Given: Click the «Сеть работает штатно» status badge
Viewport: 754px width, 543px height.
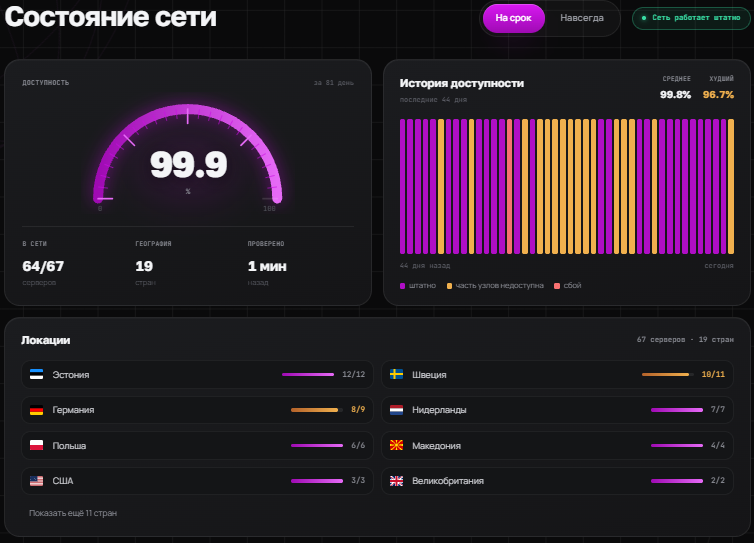Looking at the screenshot, I should point(691,18).
